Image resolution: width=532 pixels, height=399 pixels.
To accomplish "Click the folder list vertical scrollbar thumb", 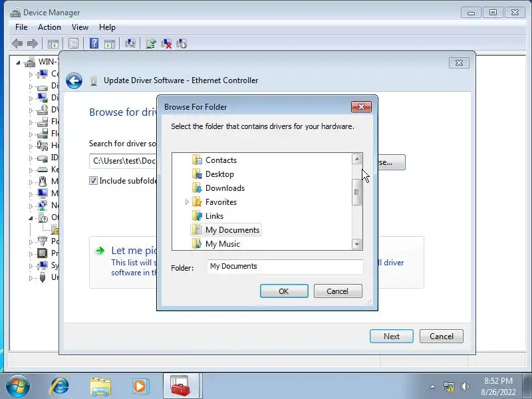I will (356, 192).
